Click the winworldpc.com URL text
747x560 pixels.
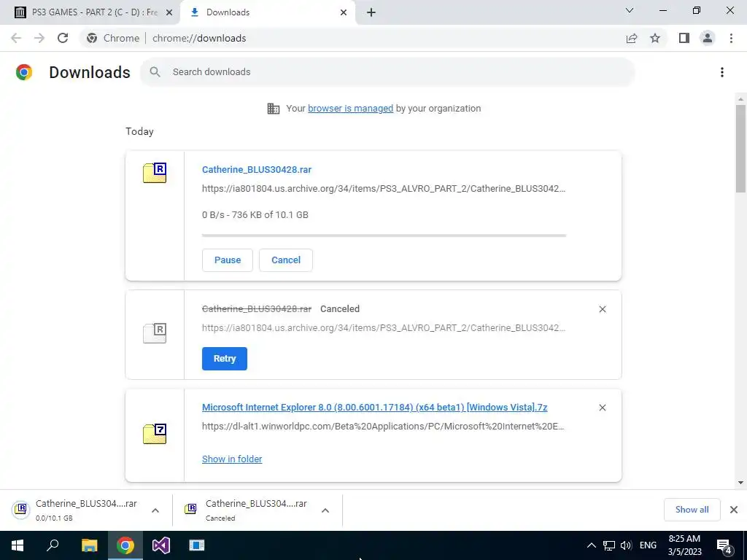pyautogui.click(x=383, y=426)
